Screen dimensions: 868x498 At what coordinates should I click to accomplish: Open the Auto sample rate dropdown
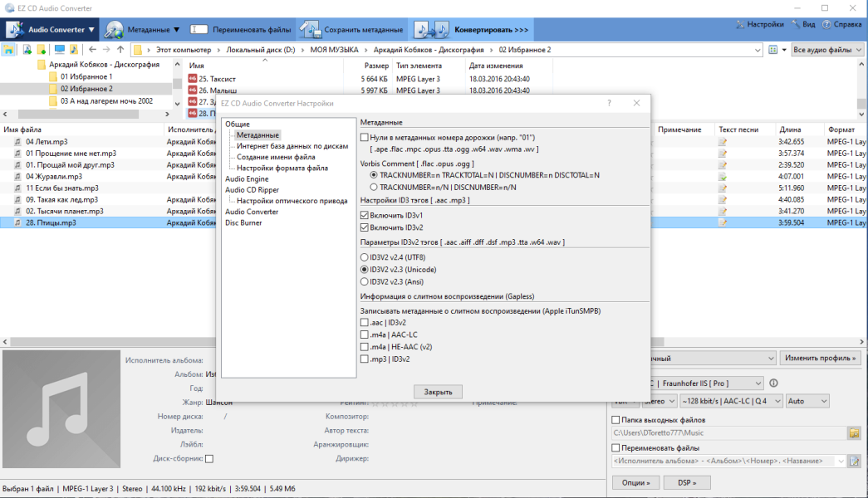[807, 401]
